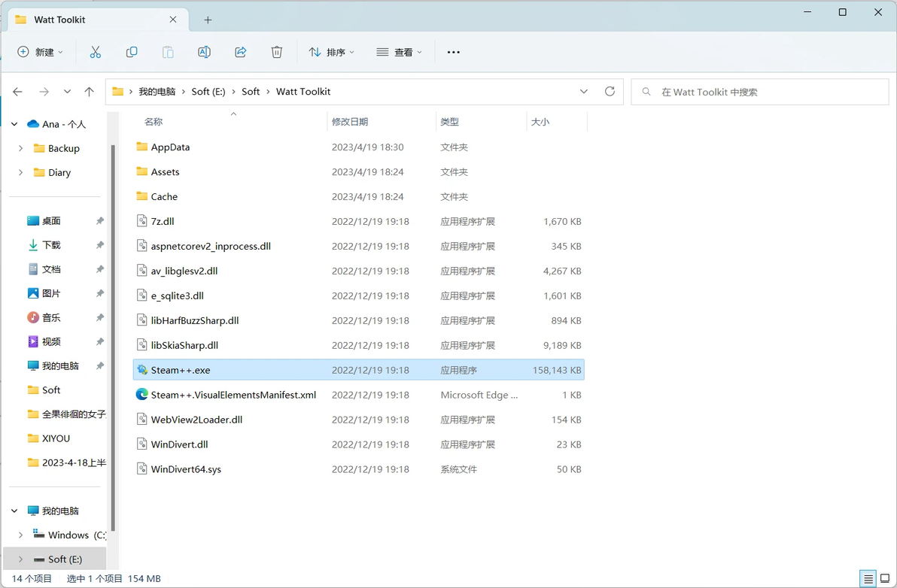Click the Steam++.exe application icon
This screenshot has height=588, width=897.
pos(142,370)
